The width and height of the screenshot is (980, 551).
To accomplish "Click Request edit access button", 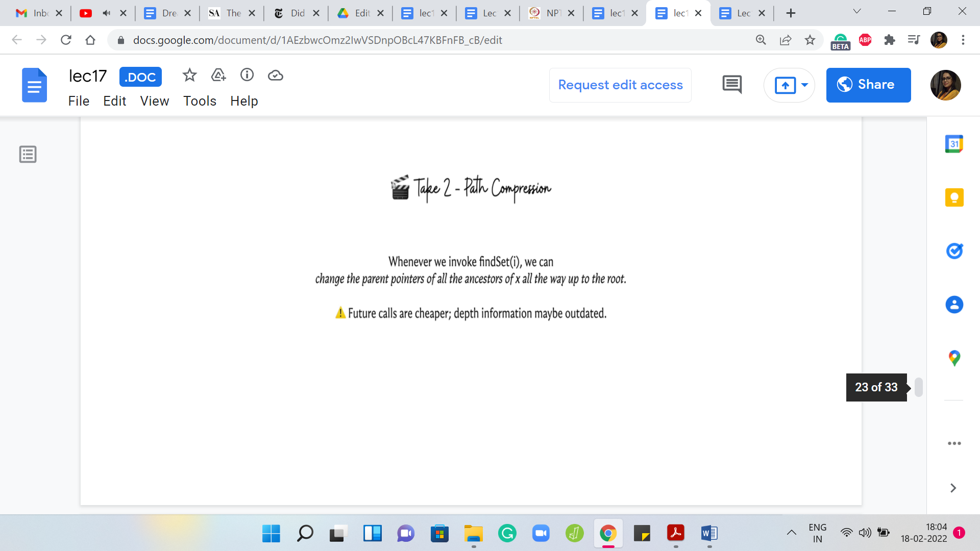I will [x=620, y=85].
